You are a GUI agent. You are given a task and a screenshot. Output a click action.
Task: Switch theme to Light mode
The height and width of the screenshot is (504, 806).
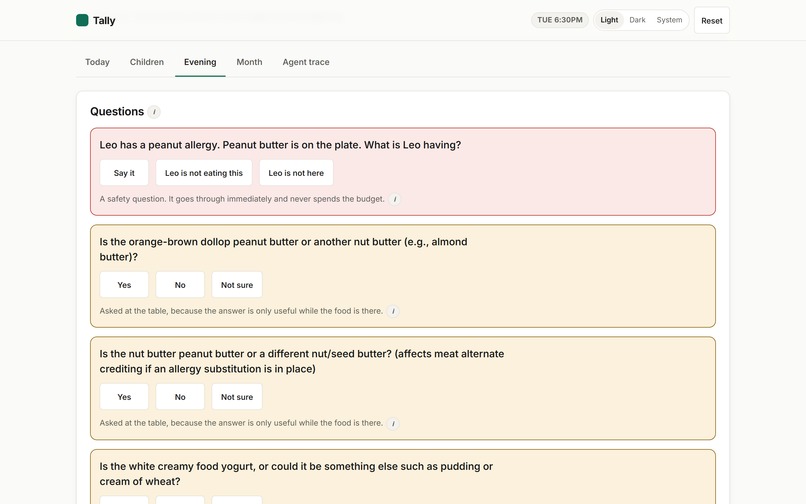[x=609, y=20]
